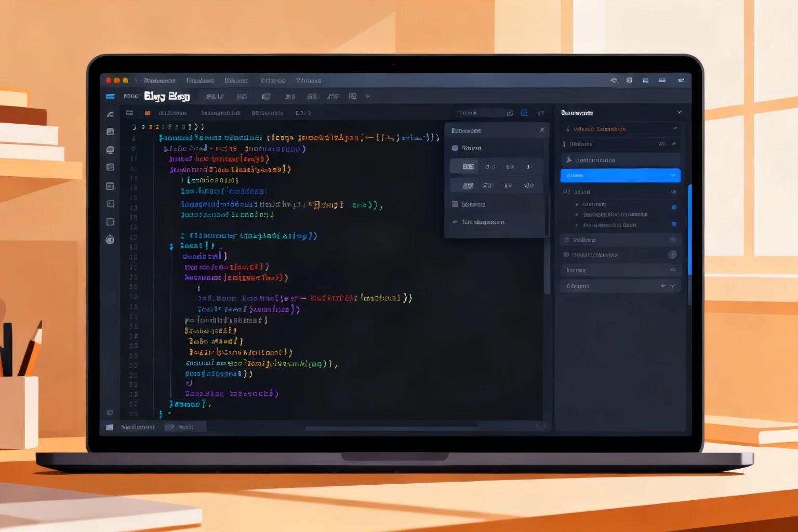Screen dimensions: 798x532
Task: Click the right panel row ending in a minus
Action: (x=620, y=270)
